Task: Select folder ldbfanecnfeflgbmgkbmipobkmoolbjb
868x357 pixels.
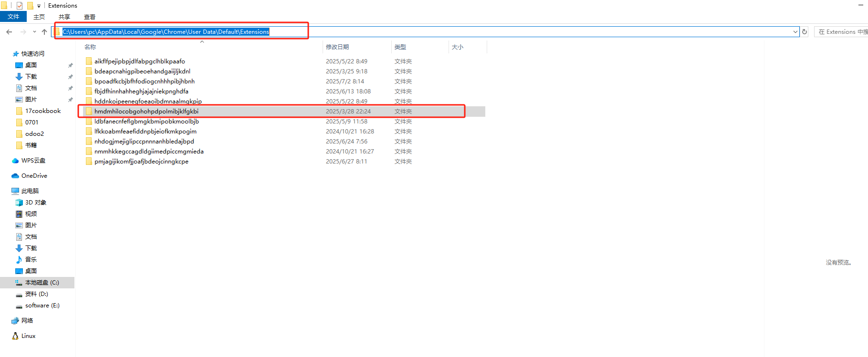Action: tap(146, 121)
